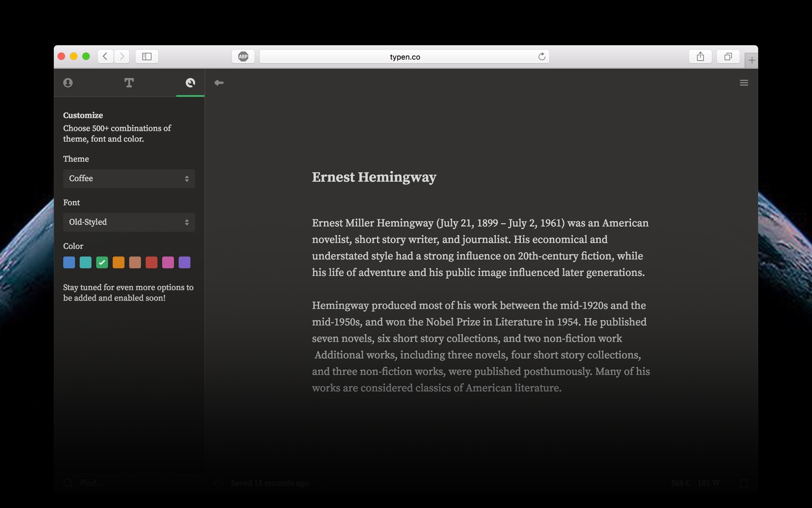Viewport: 812px width, 508px height.
Task: Open a new Safari tab
Action: [x=752, y=60]
